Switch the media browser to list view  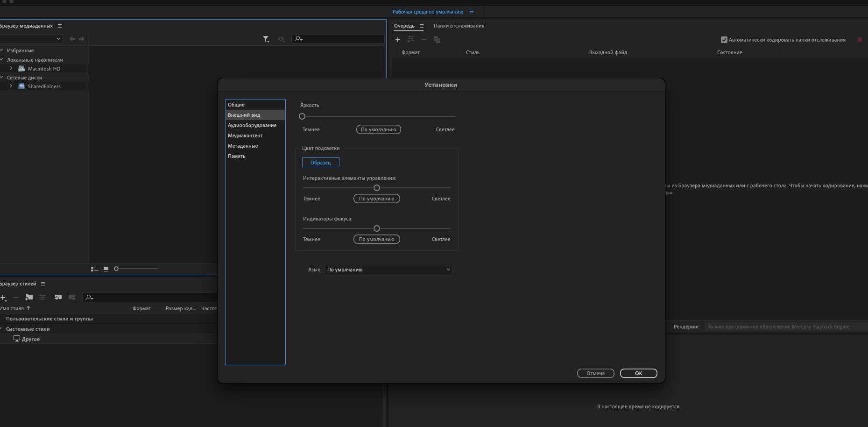(x=95, y=269)
